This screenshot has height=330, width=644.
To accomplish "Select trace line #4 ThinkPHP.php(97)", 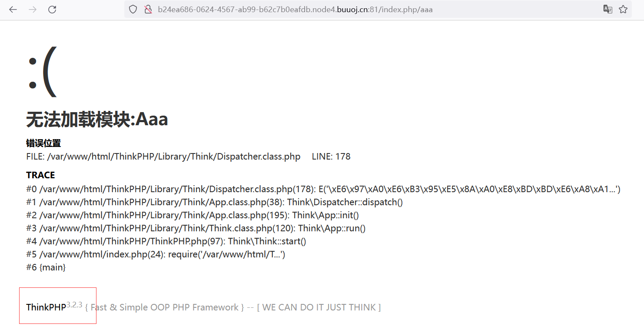I will click(166, 241).
